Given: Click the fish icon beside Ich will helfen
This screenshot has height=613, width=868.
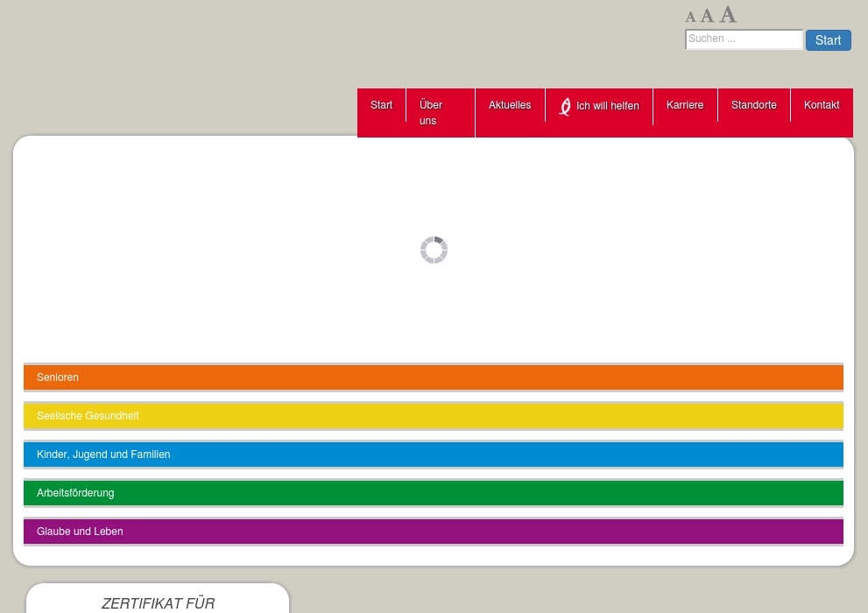Looking at the screenshot, I should point(565,107).
